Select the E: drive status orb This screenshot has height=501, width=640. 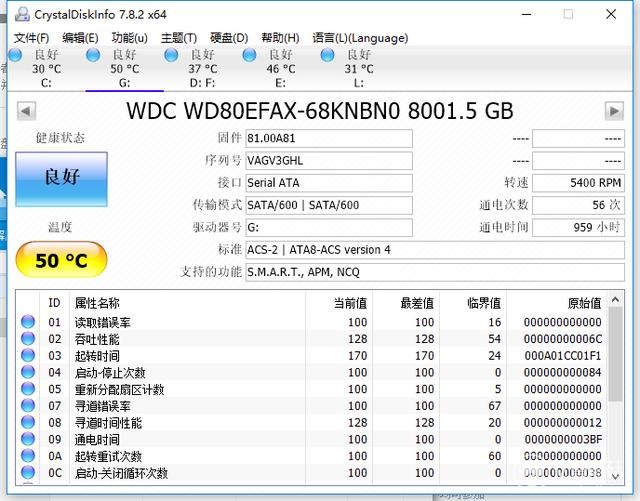(x=249, y=55)
